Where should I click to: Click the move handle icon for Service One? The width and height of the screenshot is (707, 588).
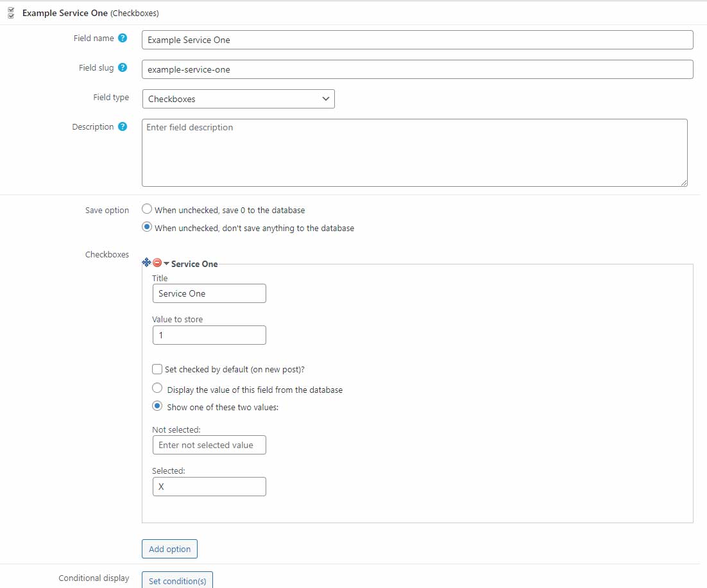pos(146,262)
